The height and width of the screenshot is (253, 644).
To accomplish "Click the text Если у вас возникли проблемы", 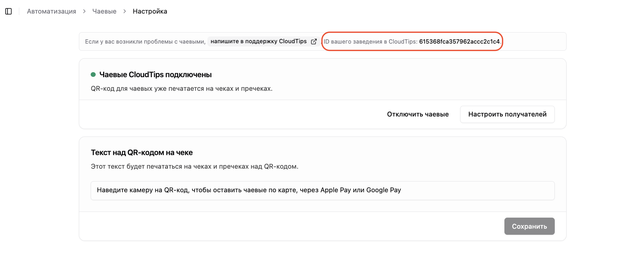I will coord(145,41).
